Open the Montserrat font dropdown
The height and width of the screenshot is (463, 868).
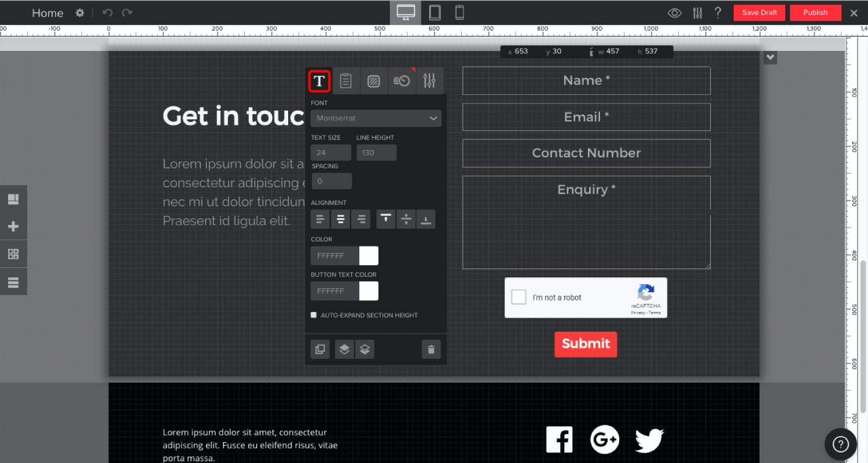pos(375,118)
